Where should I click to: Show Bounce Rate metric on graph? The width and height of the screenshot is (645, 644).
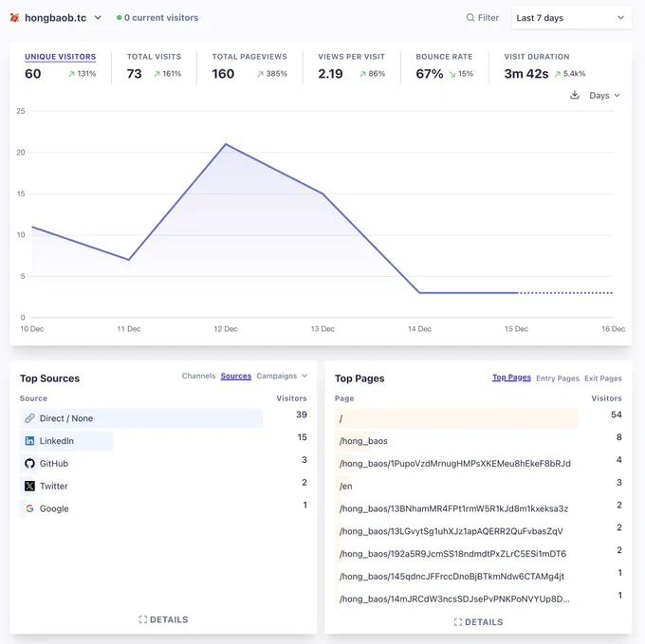pyautogui.click(x=444, y=57)
